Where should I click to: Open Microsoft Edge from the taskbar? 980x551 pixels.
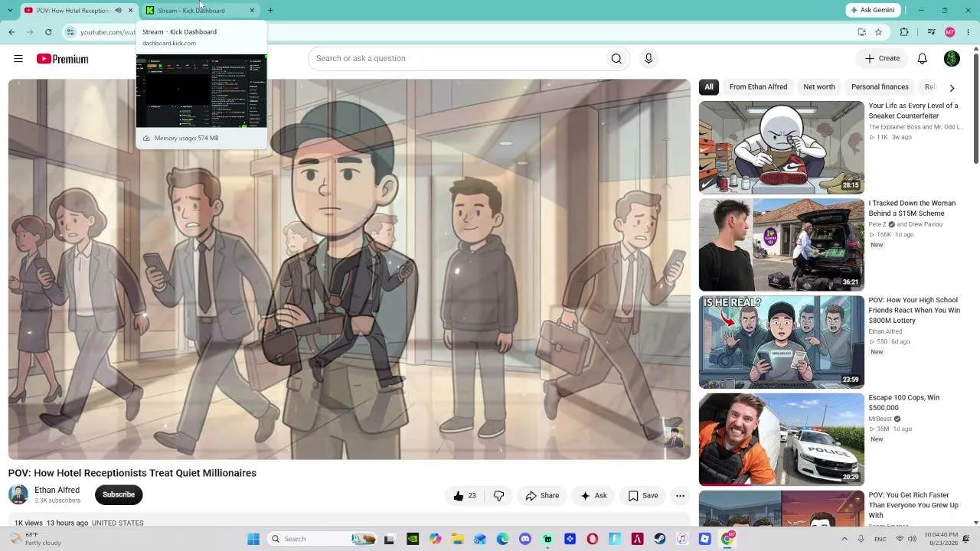click(x=503, y=539)
